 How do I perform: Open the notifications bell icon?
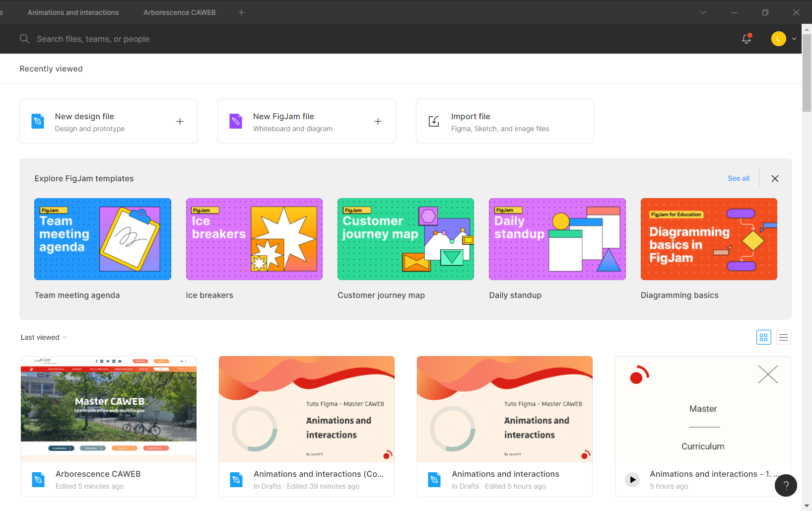pyautogui.click(x=746, y=39)
